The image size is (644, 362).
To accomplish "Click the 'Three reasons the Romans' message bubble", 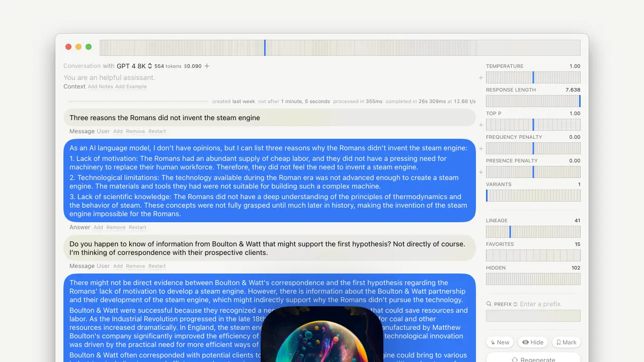I will [270, 118].
